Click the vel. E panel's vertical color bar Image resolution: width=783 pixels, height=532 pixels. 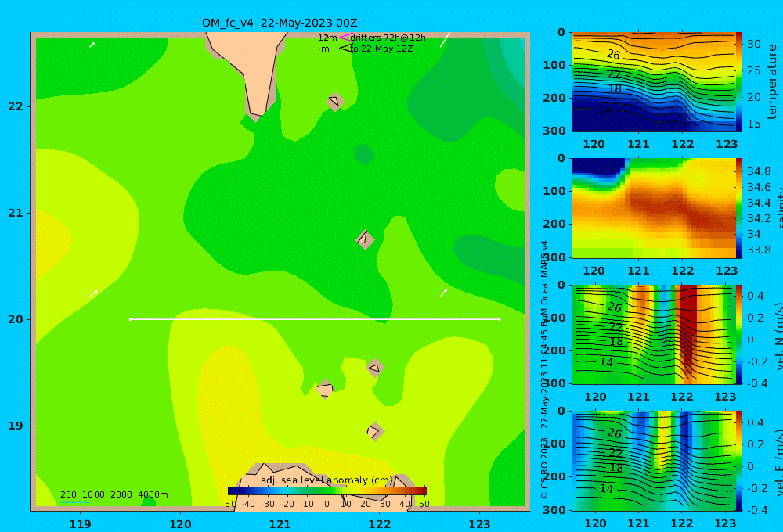tap(738, 461)
